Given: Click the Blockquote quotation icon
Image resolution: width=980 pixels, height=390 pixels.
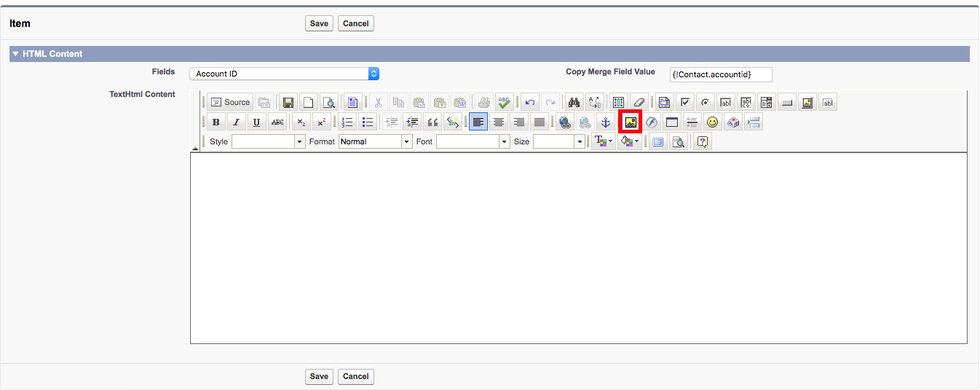Looking at the screenshot, I should click(x=432, y=122).
